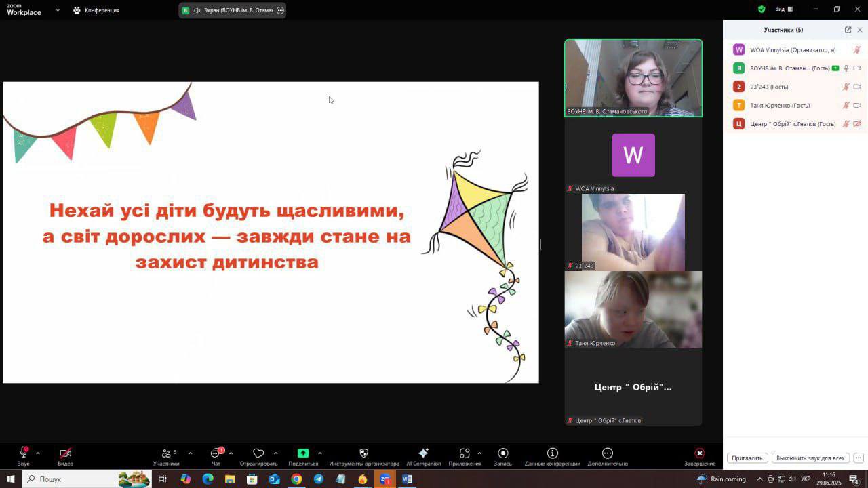This screenshot has width=868, height=488.
Task: Toggle camera icon for 23'243 participant
Action: [857, 87]
